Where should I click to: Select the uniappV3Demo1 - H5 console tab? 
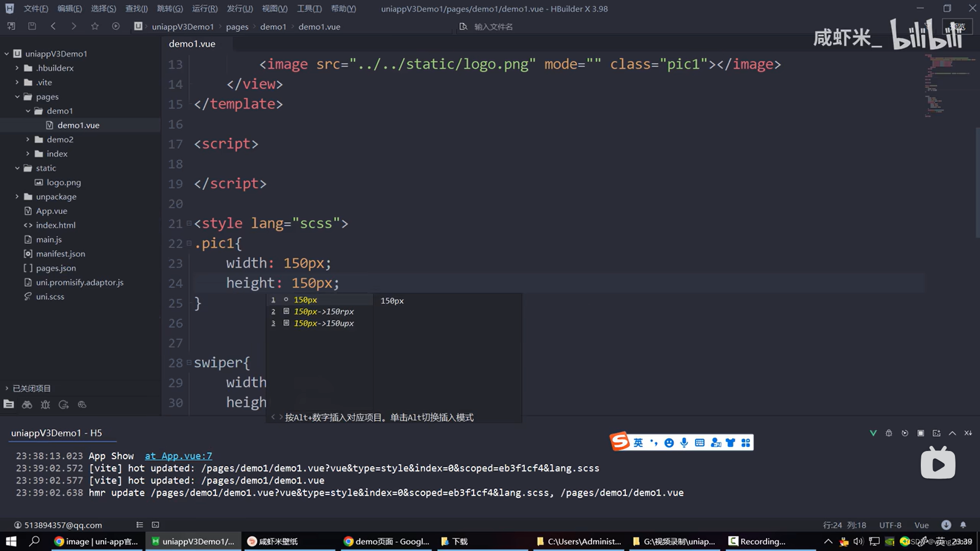(57, 433)
